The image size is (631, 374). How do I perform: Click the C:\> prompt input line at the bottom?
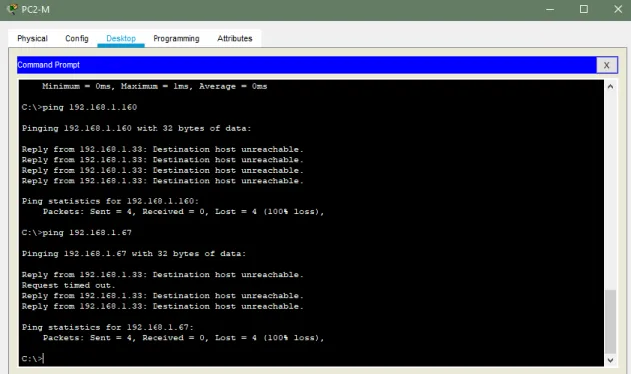(x=33, y=358)
